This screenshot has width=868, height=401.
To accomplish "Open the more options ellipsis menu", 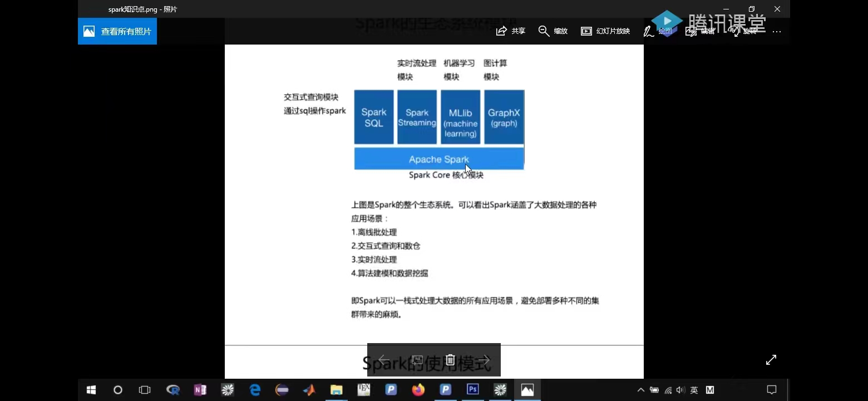I will pos(777,32).
